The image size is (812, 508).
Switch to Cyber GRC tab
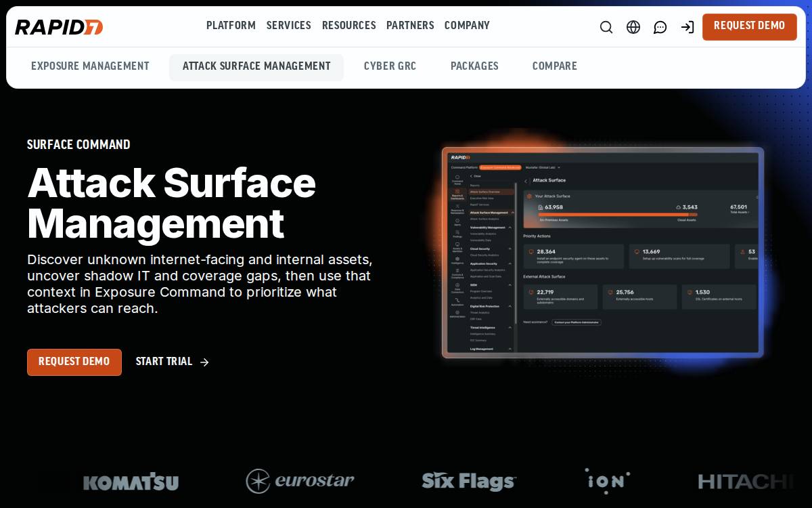[390, 66]
